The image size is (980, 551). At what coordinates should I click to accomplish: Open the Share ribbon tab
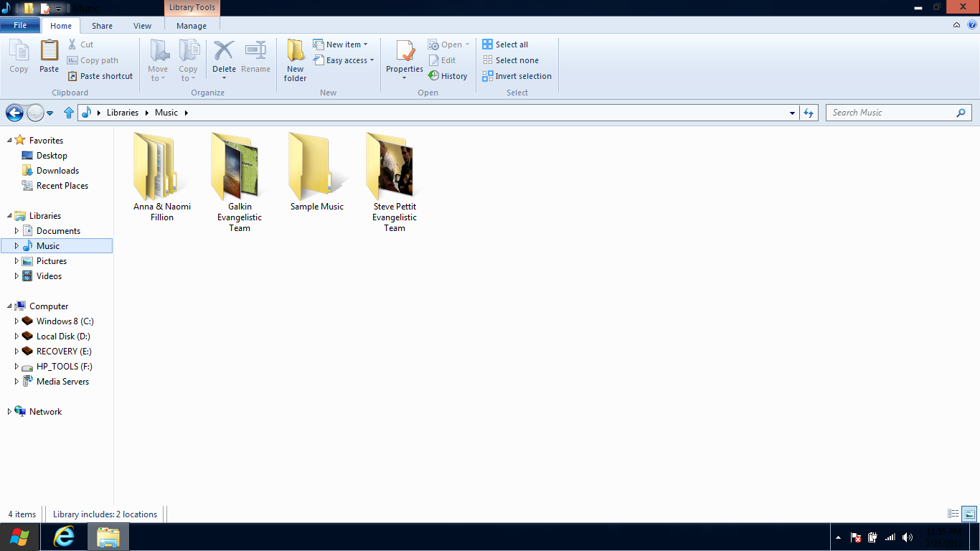click(102, 26)
